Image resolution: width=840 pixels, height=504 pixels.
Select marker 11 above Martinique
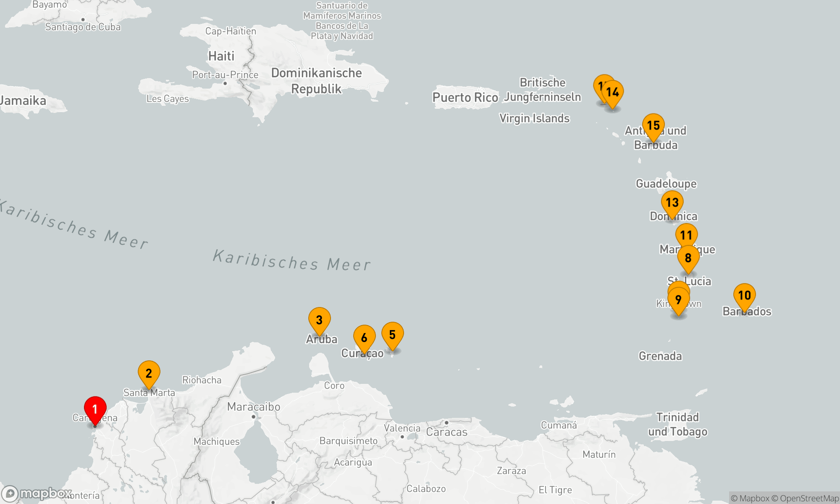686,235
